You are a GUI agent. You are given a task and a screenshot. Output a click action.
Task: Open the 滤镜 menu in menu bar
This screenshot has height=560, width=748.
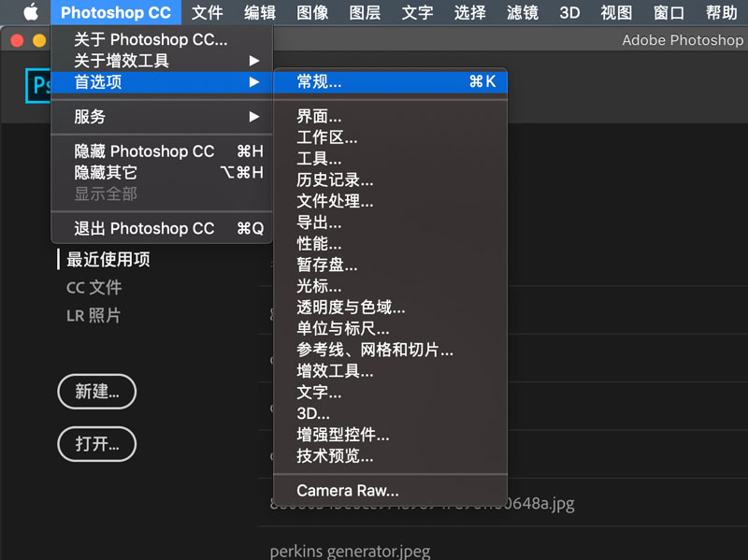coord(523,12)
